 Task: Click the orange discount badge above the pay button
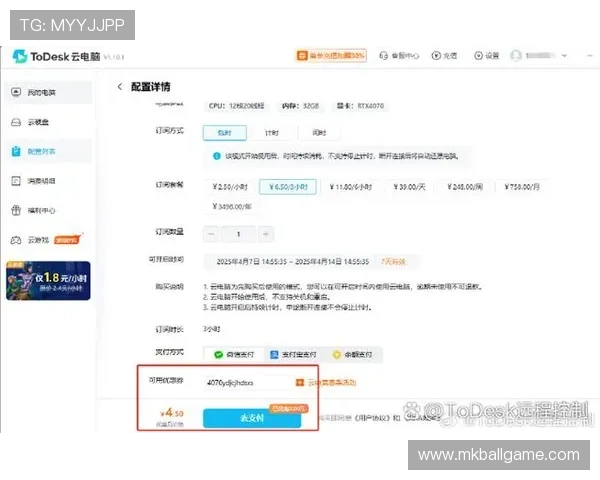click(289, 408)
